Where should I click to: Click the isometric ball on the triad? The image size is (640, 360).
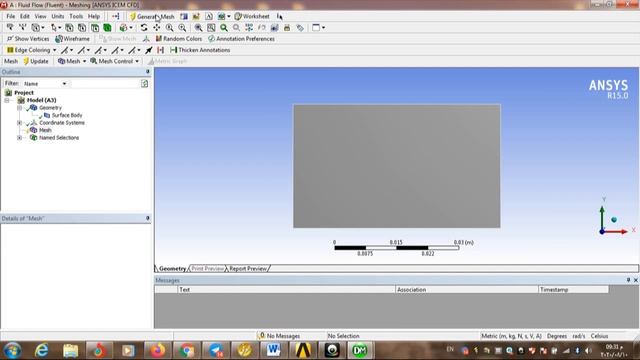pyautogui.click(x=614, y=220)
